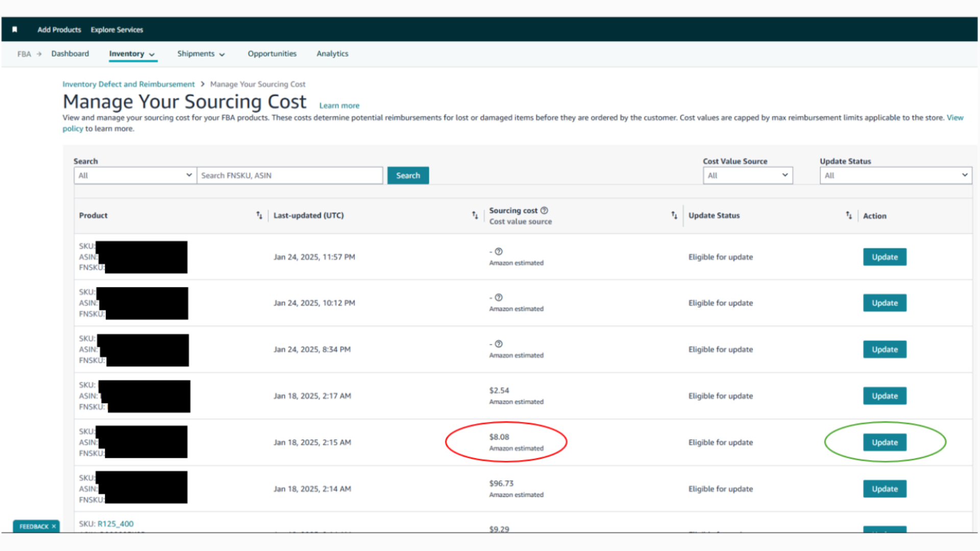Click the Search button
This screenshot has height=551, width=980.
(x=408, y=176)
